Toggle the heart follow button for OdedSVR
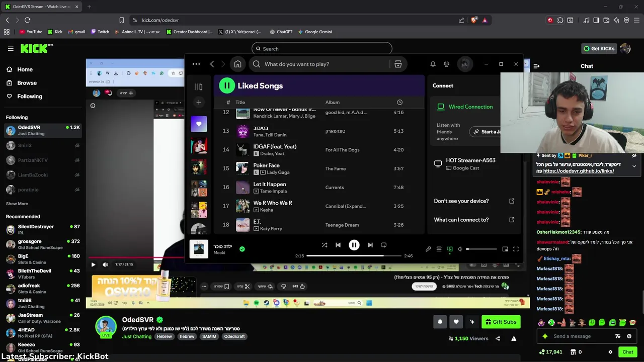The width and height of the screenshot is (644, 362). pos(456,322)
